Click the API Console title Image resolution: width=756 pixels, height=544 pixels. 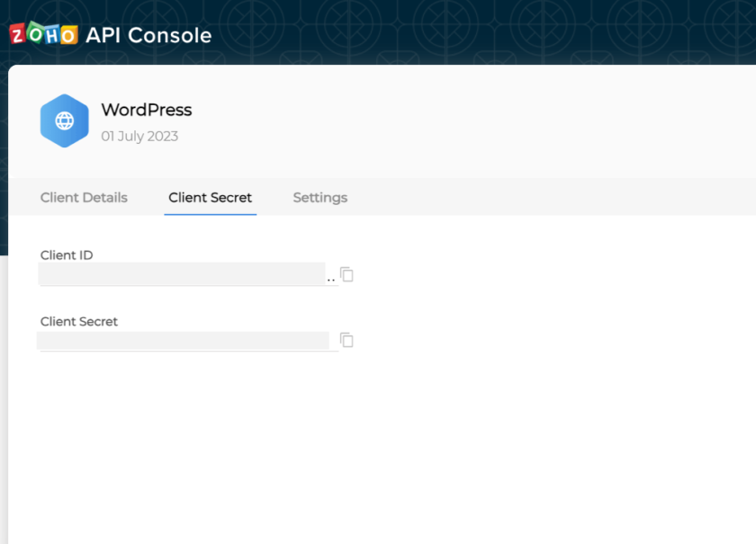(x=148, y=35)
